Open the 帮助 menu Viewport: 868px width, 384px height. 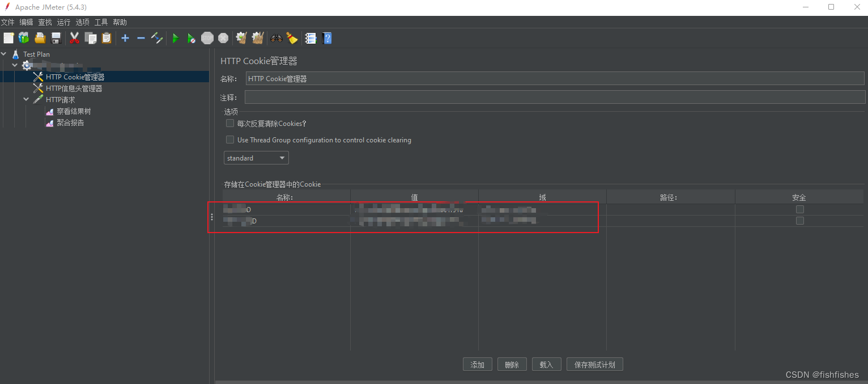120,22
